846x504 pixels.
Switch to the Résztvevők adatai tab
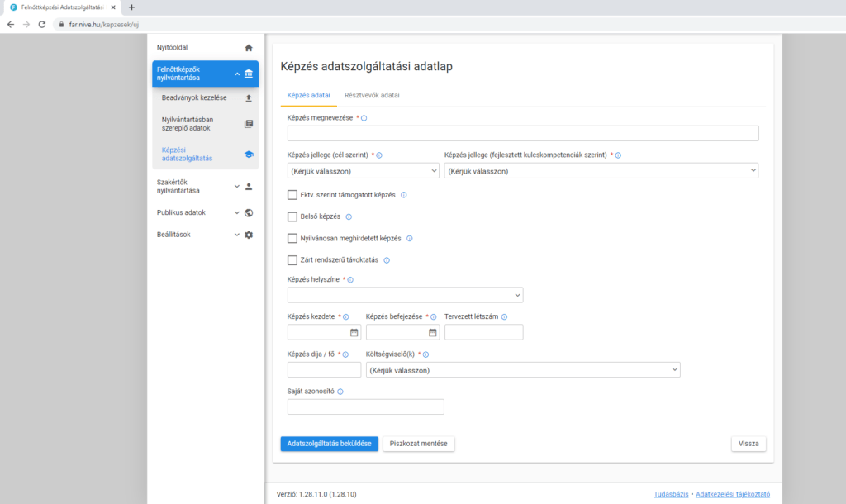click(372, 96)
